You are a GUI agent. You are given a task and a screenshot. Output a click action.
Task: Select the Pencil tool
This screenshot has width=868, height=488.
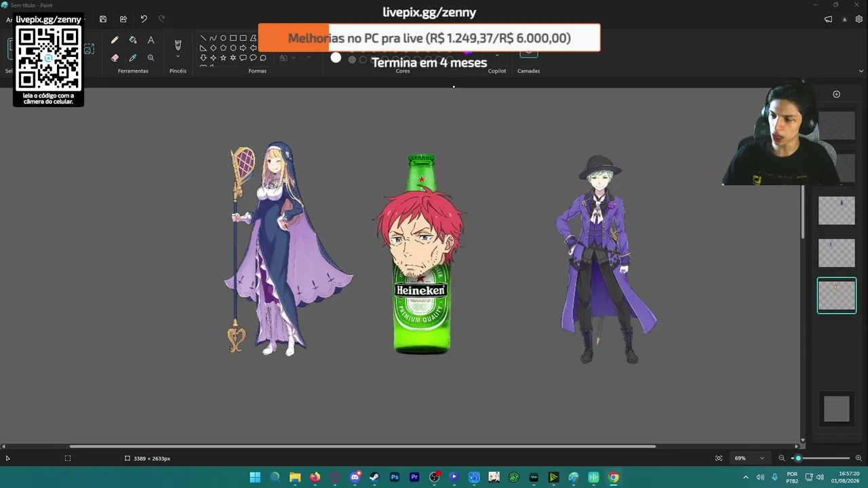tap(115, 41)
